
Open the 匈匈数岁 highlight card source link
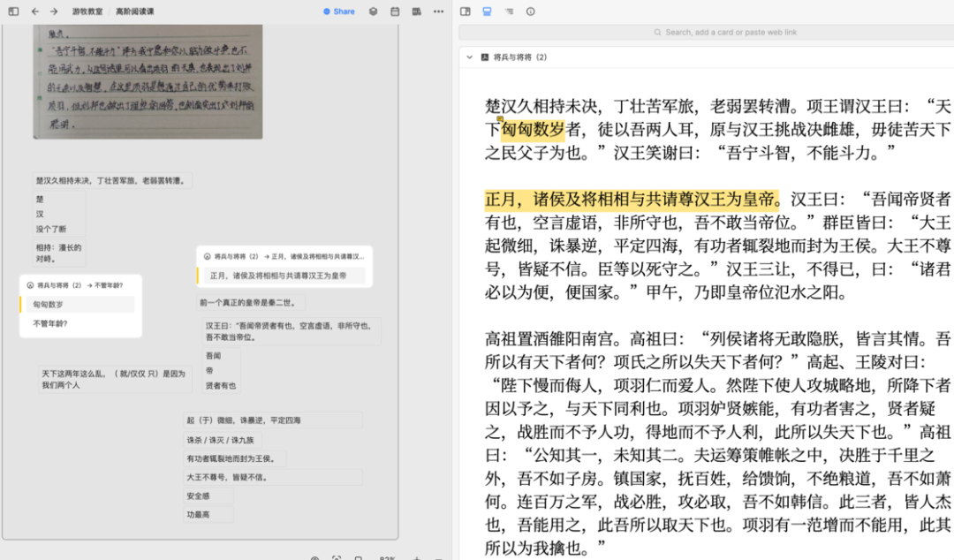[x=75, y=285]
